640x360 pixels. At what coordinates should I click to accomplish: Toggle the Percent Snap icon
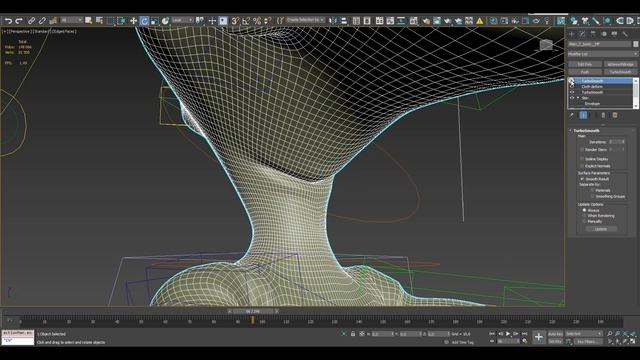click(x=257, y=20)
